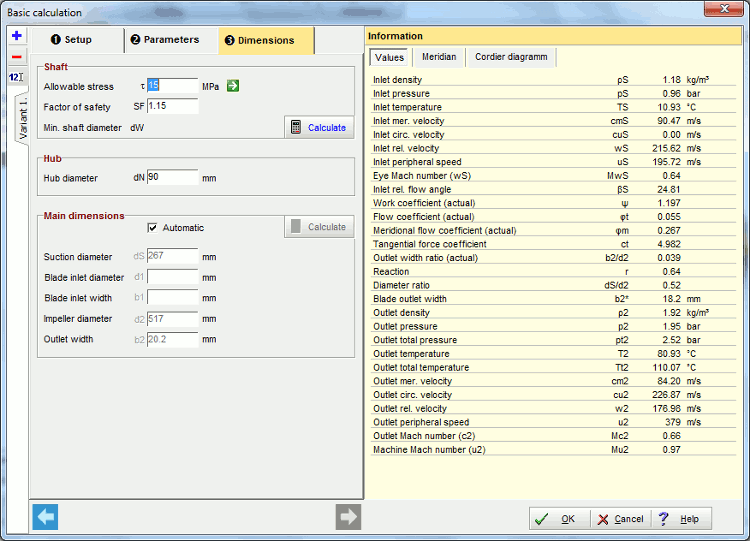The width and height of the screenshot is (750, 541).
Task: Click the Inlet mer. velocity row
Action: [553, 121]
